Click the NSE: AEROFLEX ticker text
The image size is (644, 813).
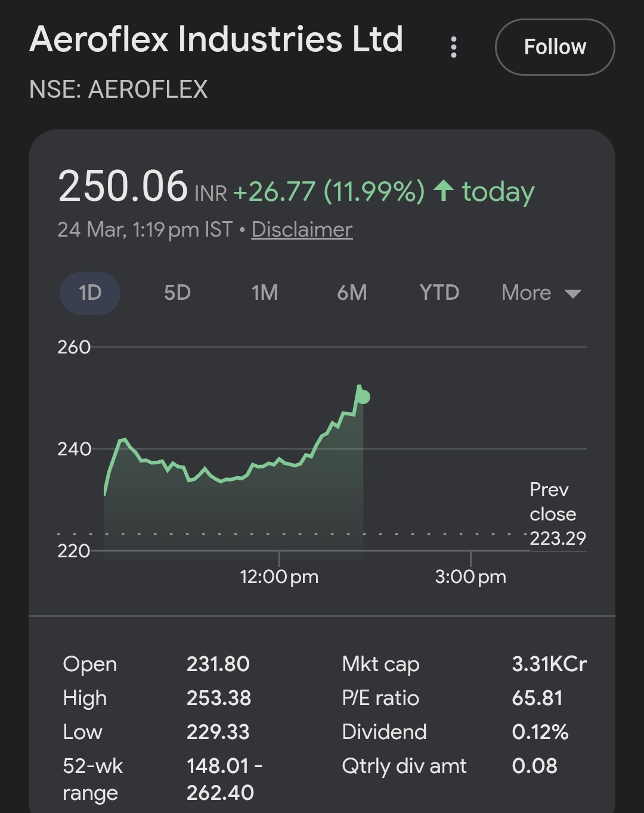119,89
